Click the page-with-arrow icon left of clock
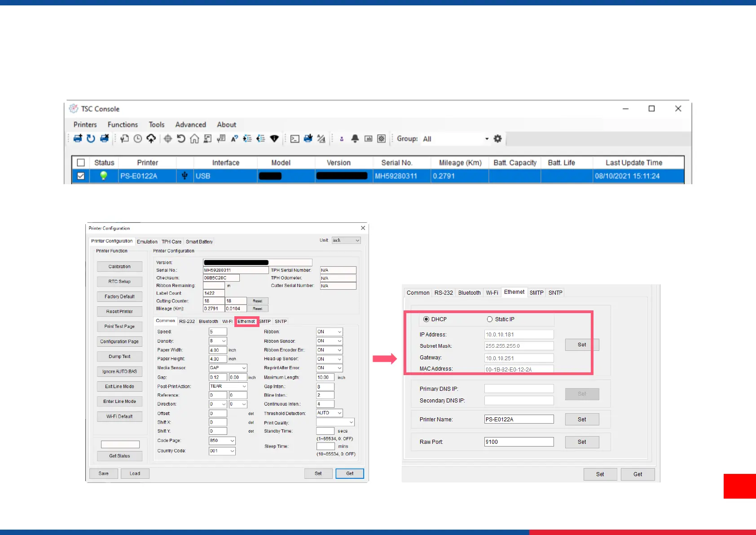 pyautogui.click(x=124, y=139)
